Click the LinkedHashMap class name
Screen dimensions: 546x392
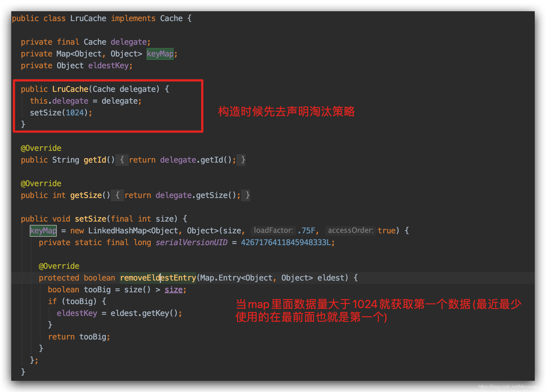tap(117, 231)
